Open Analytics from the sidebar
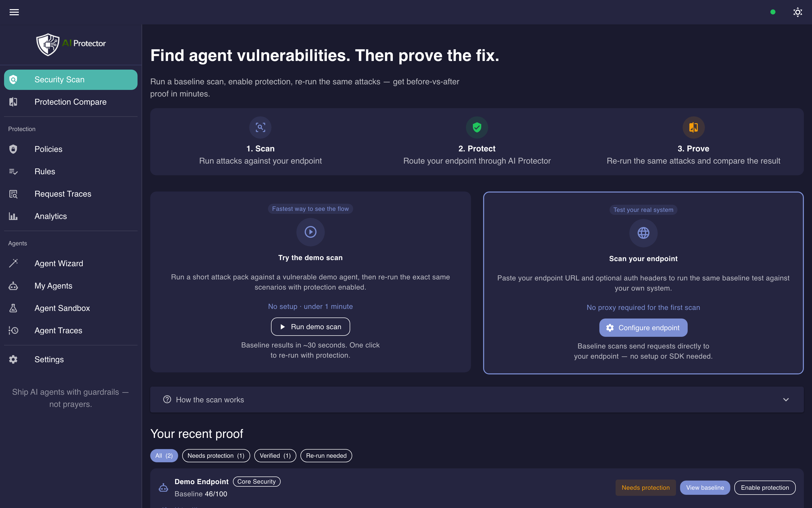This screenshot has height=508, width=812. coord(71,216)
